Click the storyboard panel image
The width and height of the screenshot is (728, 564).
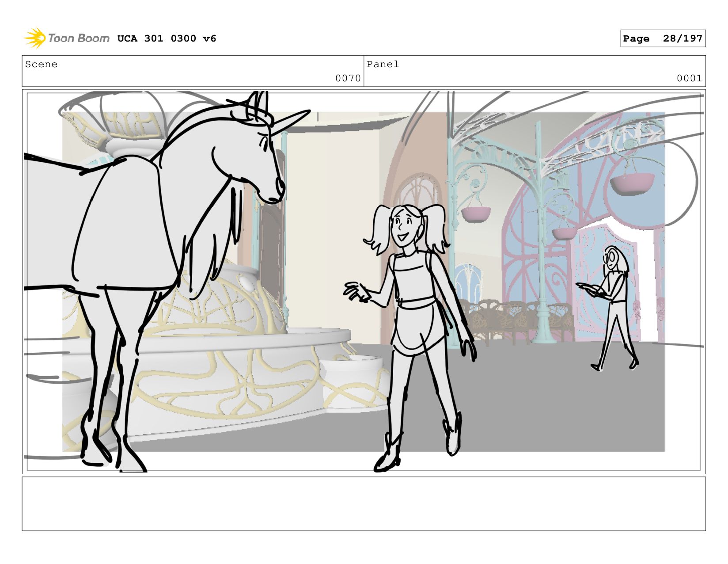pyautogui.click(x=364, y=282)
